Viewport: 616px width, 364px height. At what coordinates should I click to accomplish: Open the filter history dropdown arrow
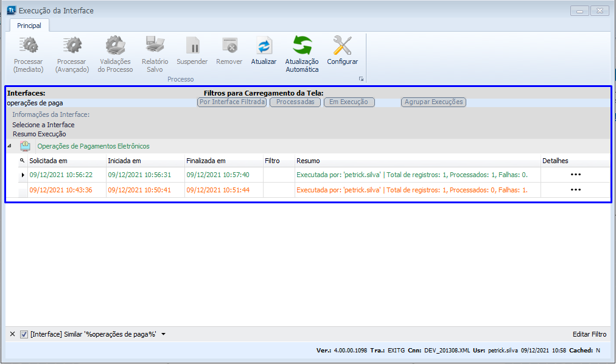pyautogui.click(x=164, y=334)
